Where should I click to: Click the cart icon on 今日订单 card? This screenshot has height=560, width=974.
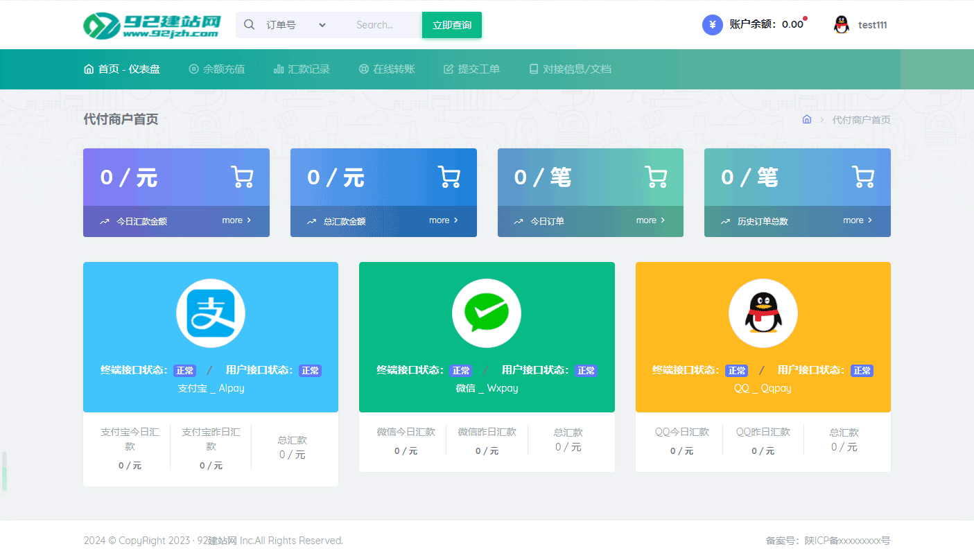(656, 177)
